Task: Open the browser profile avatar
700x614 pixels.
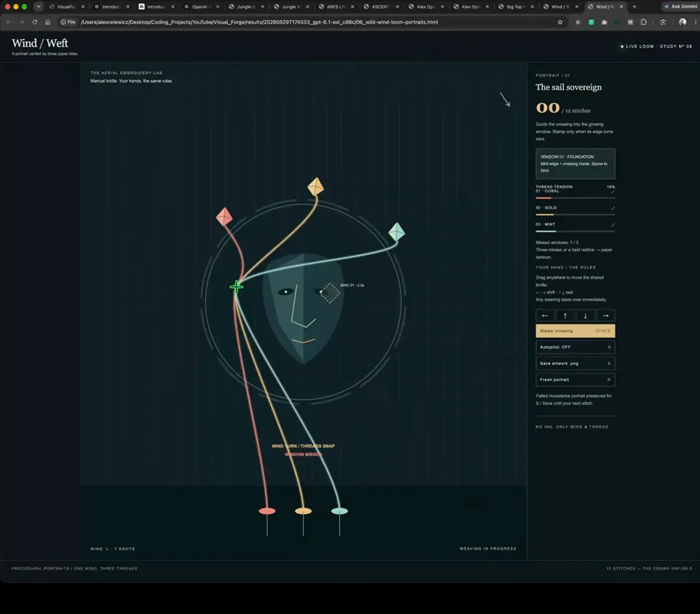Action: point(682,22)
